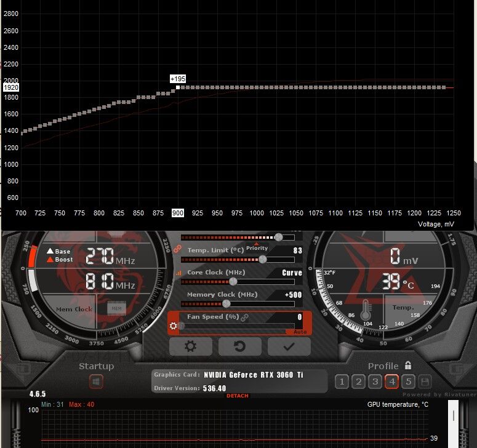The width and height of the screenshot is (477, 448).
Task: Click the Max : 40 graph label
Action: click(x=81, y=404)
